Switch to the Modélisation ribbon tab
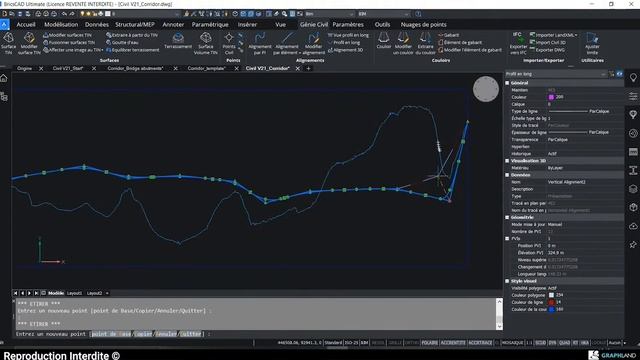 61,24
